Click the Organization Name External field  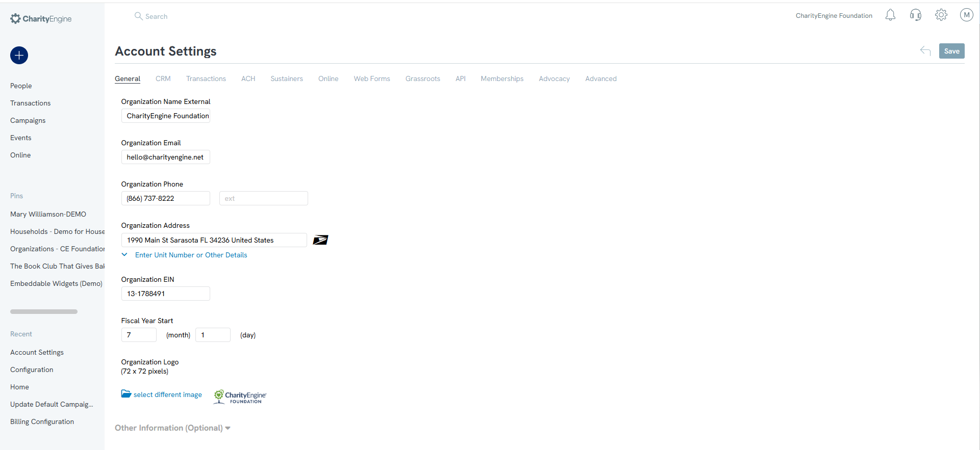[x=166, y=116]
